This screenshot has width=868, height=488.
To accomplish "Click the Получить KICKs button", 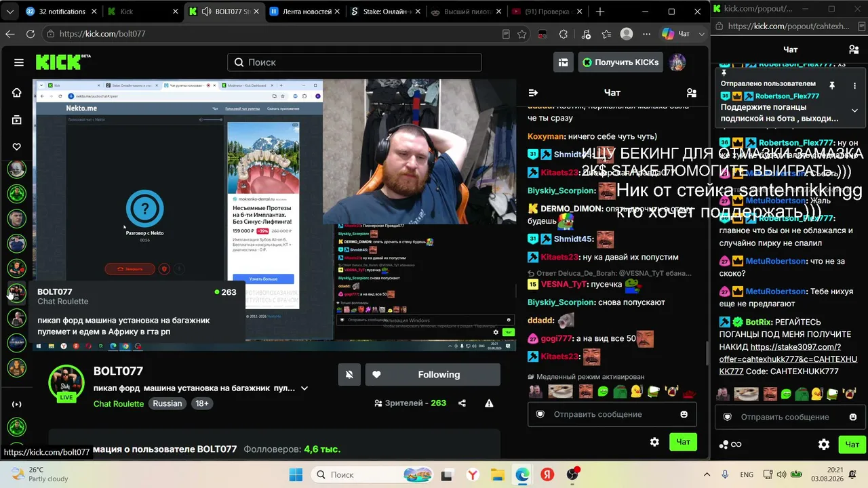I will pos(620,62).
